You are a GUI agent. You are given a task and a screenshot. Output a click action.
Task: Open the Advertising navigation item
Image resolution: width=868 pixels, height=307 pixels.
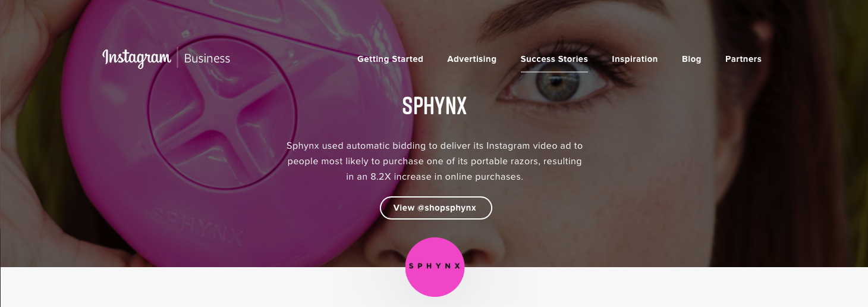pos(471,59)
